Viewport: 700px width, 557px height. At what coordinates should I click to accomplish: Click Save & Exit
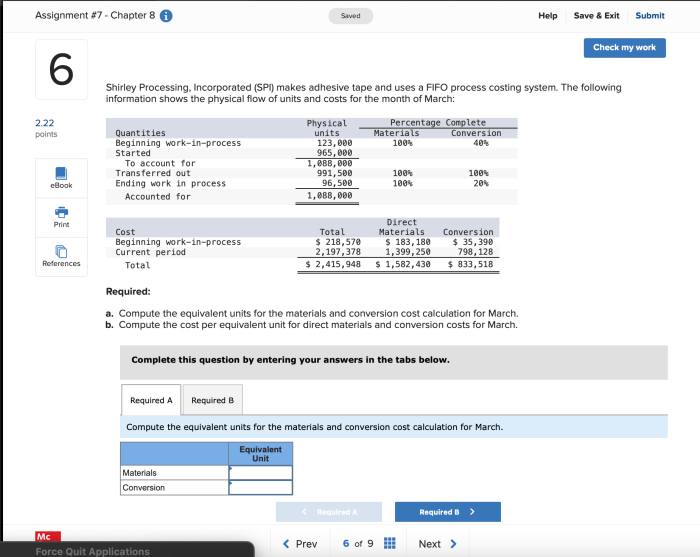pos(596,16)
